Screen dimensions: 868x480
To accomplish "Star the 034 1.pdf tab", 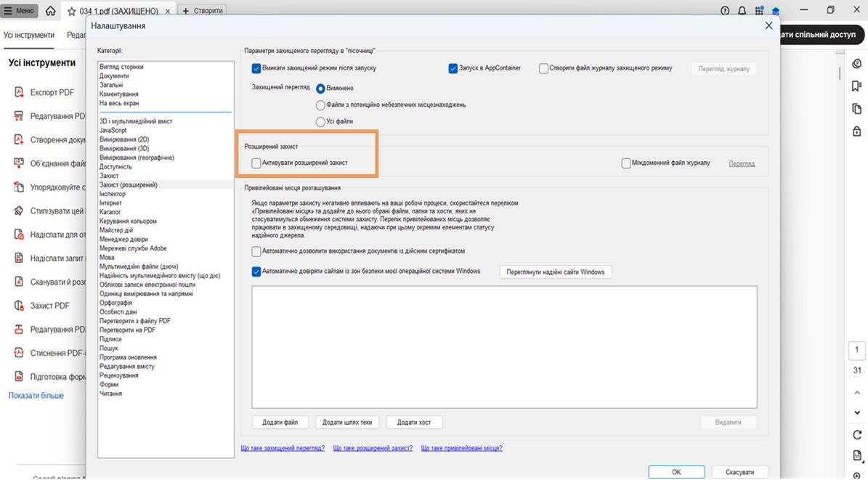I will point(71,11).
